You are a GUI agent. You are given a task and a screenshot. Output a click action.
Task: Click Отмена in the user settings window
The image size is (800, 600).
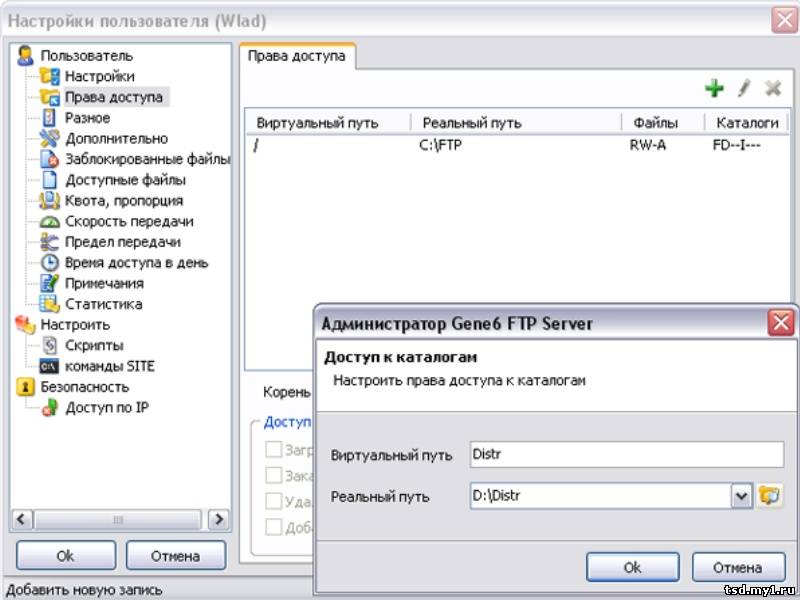coord(176,555)
